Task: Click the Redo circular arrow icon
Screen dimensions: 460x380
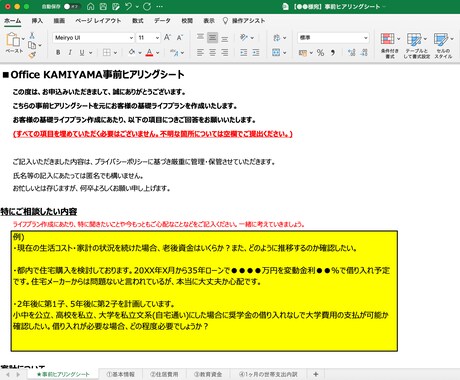Action: 147,6
